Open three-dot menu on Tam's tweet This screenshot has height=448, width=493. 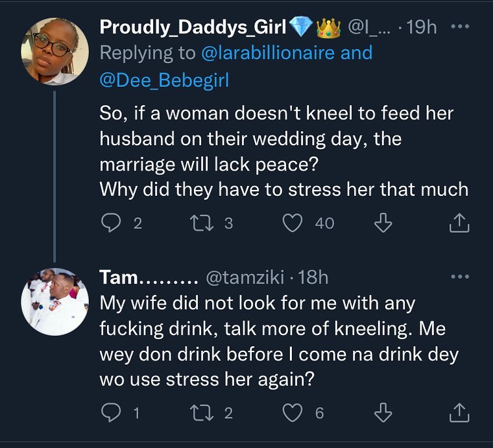pyautogui.click(x=459, y=277)
